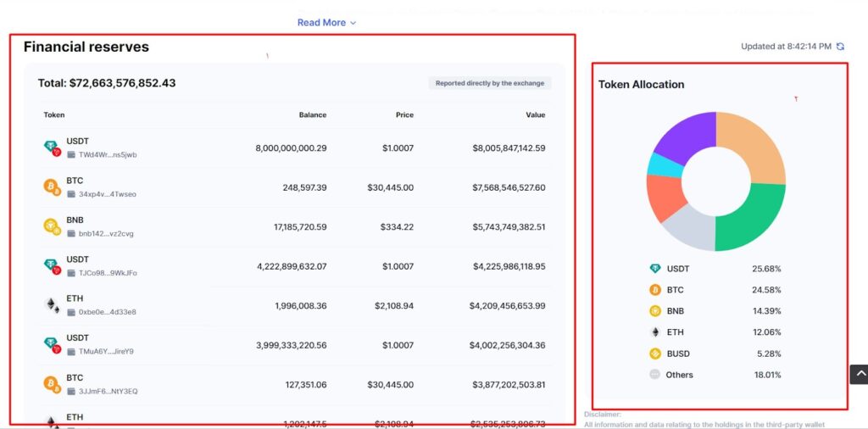
Task: Click the BNB token icon in reserves table
Action: point(52,226)
